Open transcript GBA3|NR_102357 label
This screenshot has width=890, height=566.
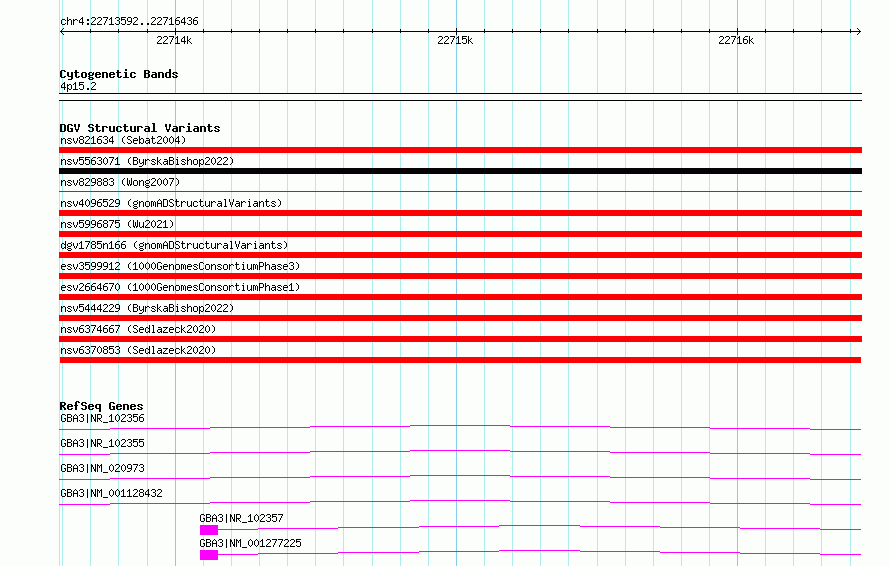pyautogui.click(x=241, y=518)
